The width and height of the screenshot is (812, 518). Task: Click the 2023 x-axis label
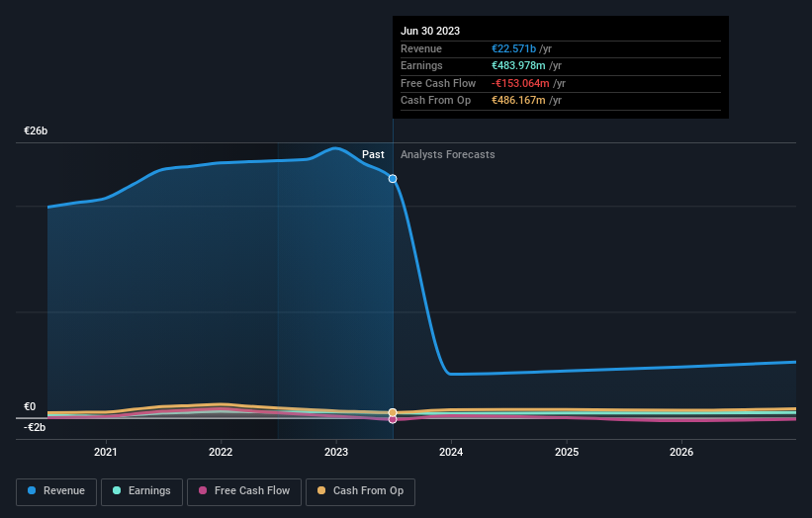pos(336,452)
